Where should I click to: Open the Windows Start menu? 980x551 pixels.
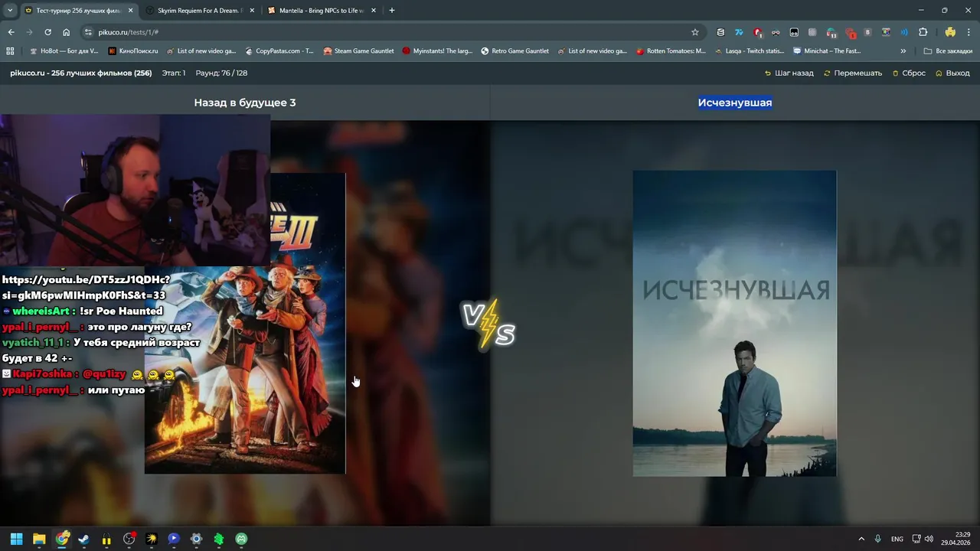[x=16, y=539]
